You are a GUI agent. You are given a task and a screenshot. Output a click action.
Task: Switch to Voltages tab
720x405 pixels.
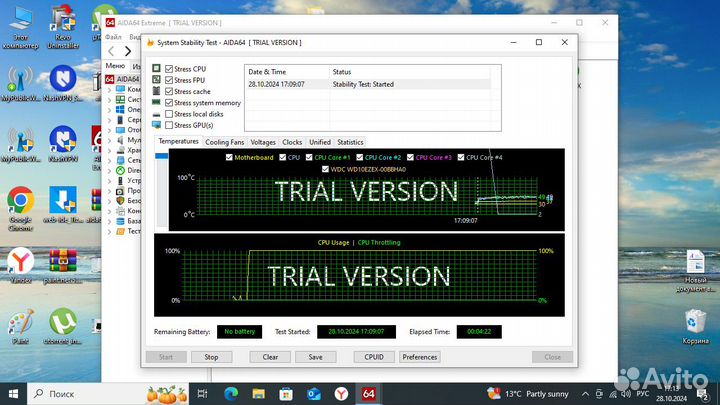click(x=263, y=142)
